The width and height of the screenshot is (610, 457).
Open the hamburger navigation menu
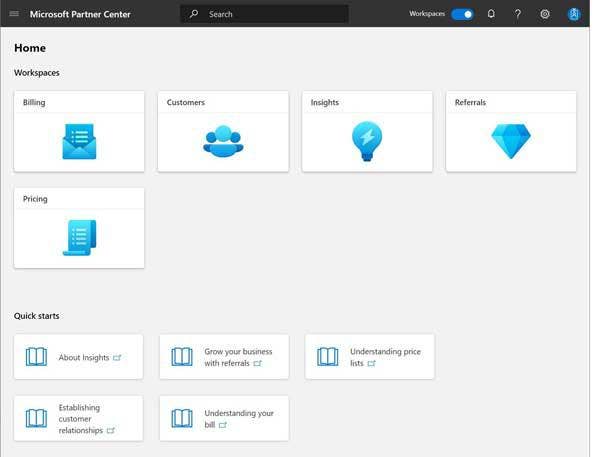[x=14, y=14]
